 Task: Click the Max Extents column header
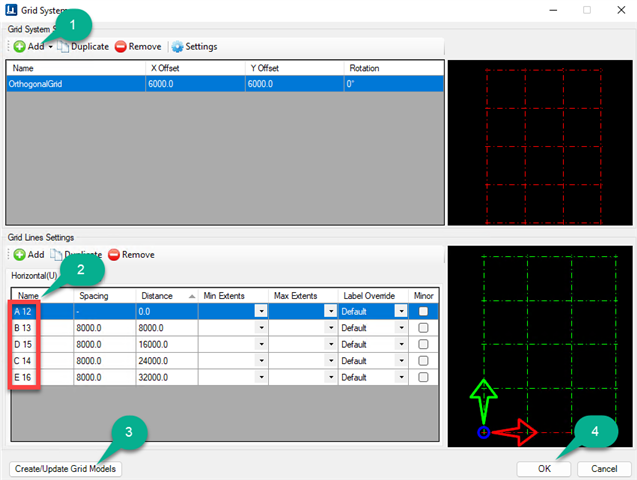tap(303, 296)
